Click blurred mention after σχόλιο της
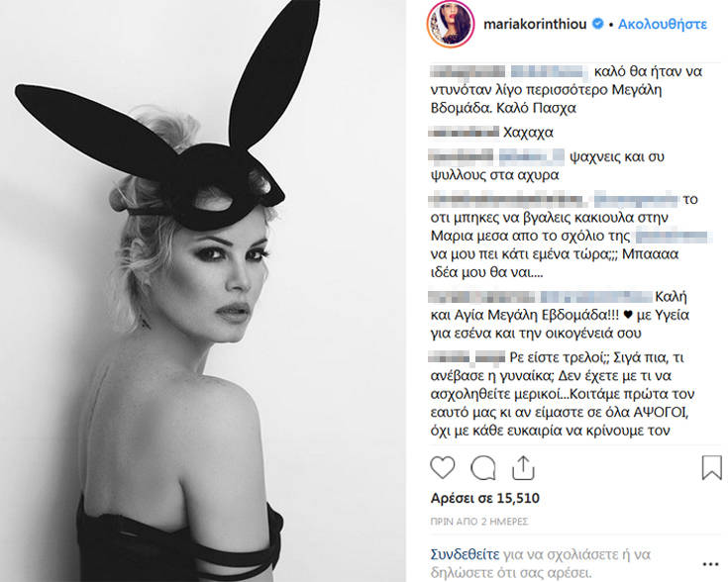728x582 pixels. [673, 236]
